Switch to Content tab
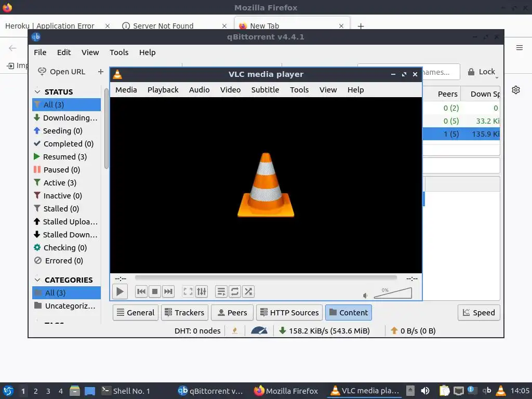The image size is (532, 399). (349, 312)
